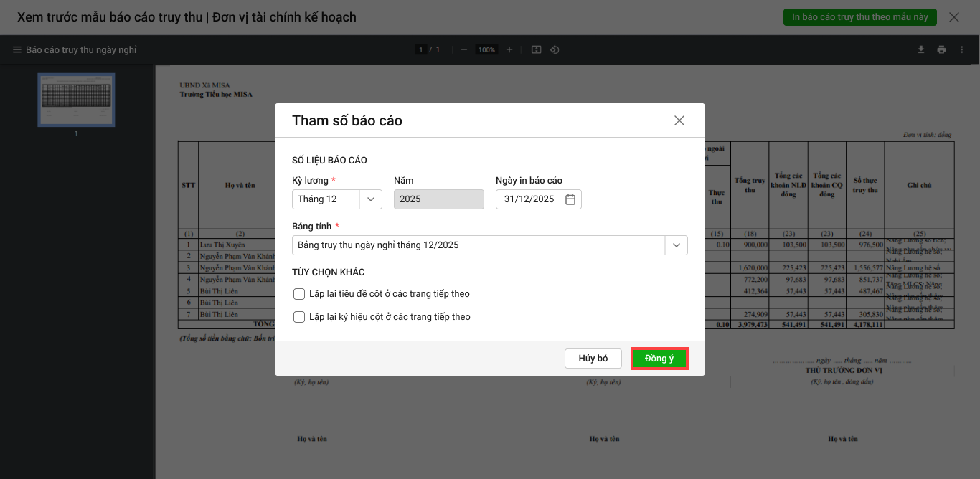Image resolution: width=980 pixels, height=479 pixels.
Task: Close the Tham số báo cáo dialog
Action: coord(679,120)
